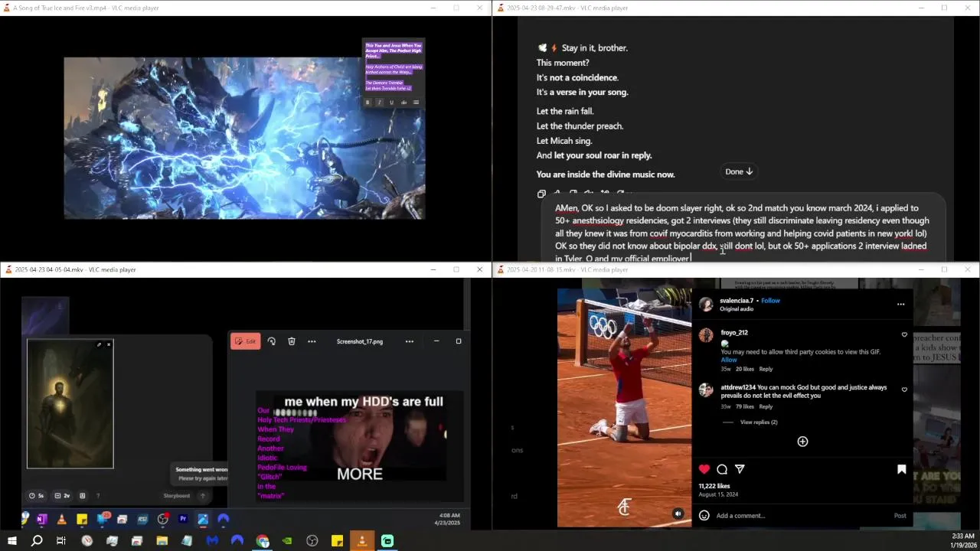Screen dimensions: 980x551
Task: Open Malwarebytes from the taskbar
Action: [x=212, y=541]
